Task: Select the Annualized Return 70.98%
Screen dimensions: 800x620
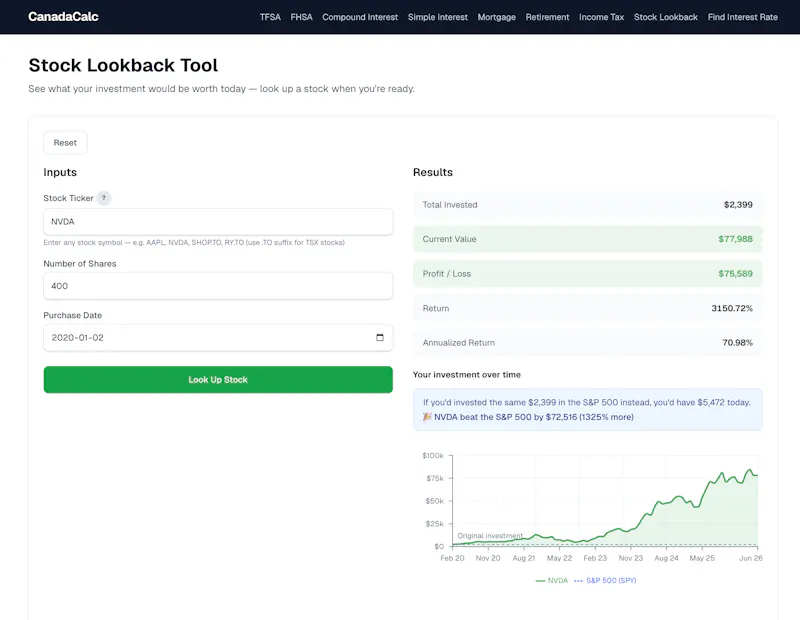Action: [x=737, y=342]
